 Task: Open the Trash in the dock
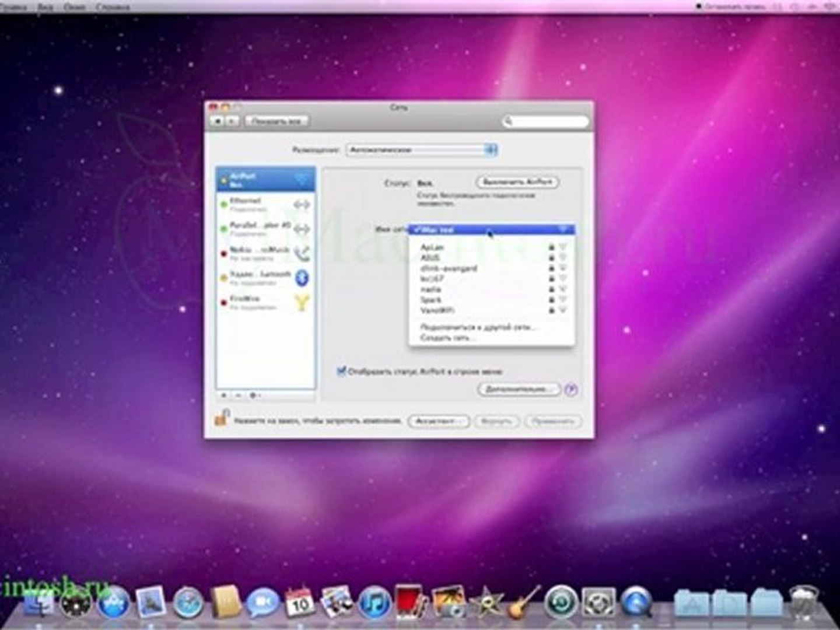pyautogui.click(x=804, y=603)
